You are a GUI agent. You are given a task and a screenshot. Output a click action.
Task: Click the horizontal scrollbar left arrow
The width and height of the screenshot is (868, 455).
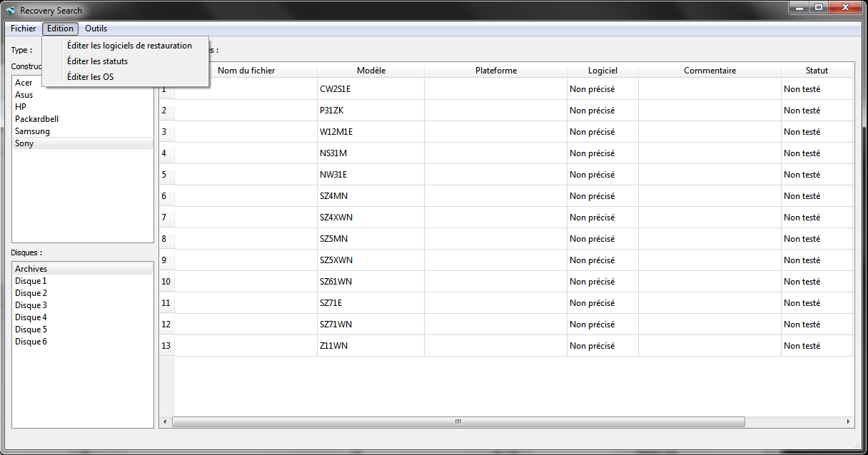click(x=166, y=422)
